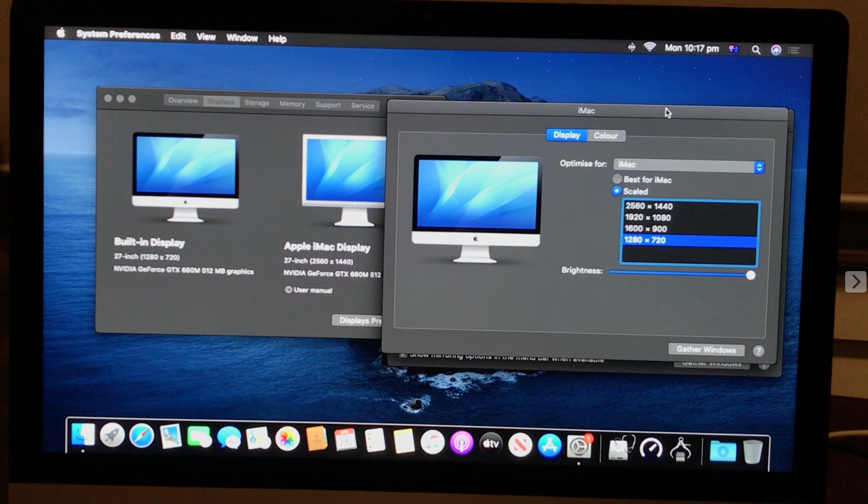Activate Siri from the menu bar
Screen dimensions: 868x504
[x=776, y=50]
